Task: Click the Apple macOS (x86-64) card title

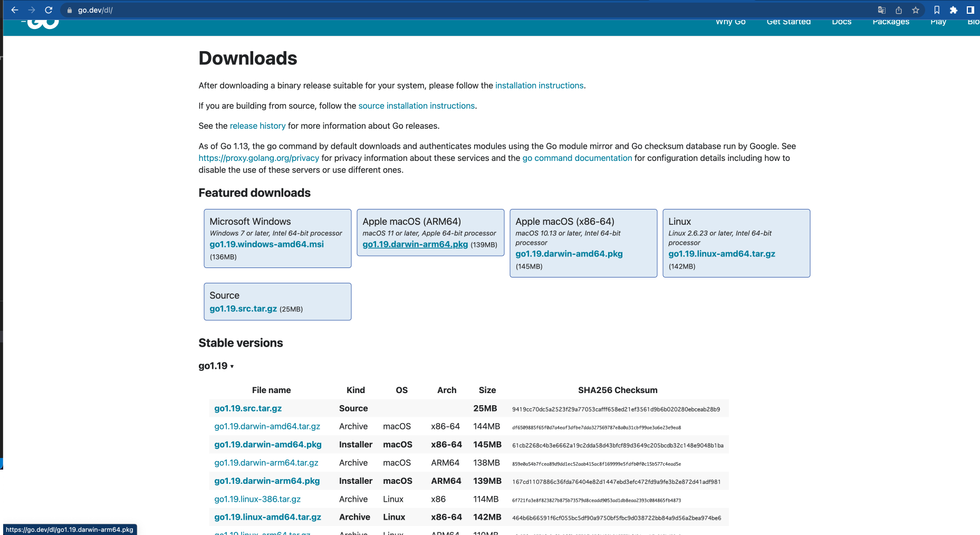Action: coord(565,222)
